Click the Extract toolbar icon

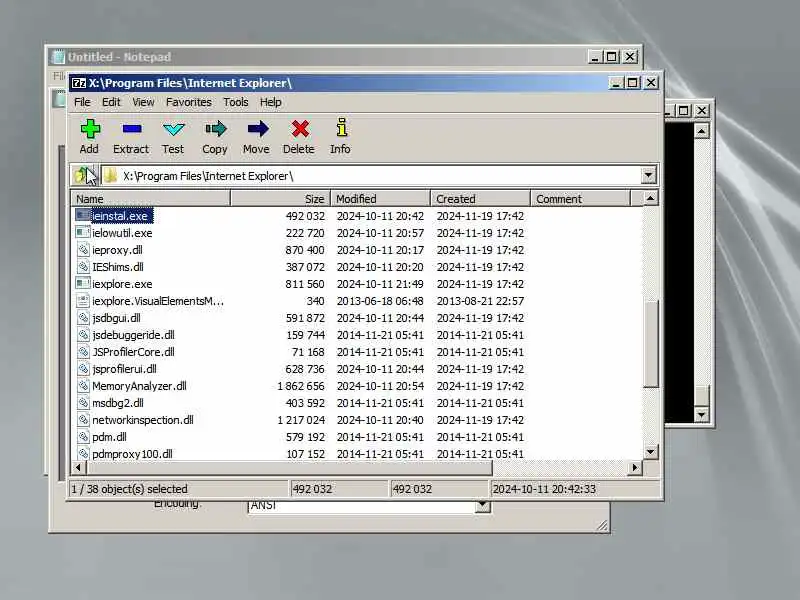(x=132, y=129)
